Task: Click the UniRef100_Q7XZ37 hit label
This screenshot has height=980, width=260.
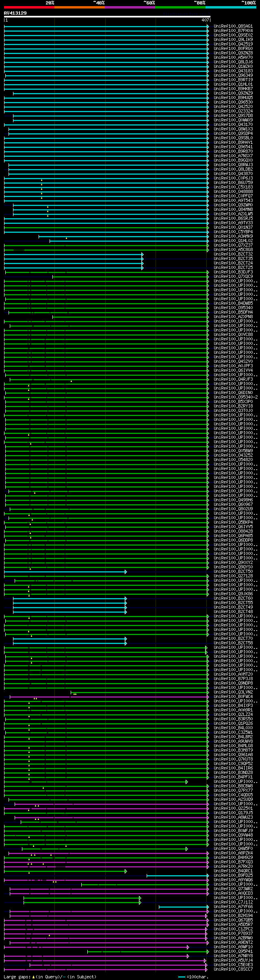Action: coord(233,245)
